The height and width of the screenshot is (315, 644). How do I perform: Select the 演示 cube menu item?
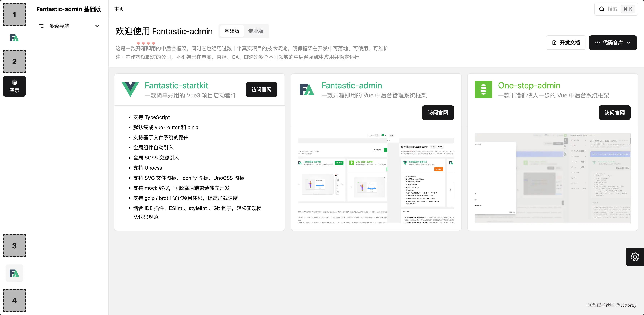(x=14, y=86)
